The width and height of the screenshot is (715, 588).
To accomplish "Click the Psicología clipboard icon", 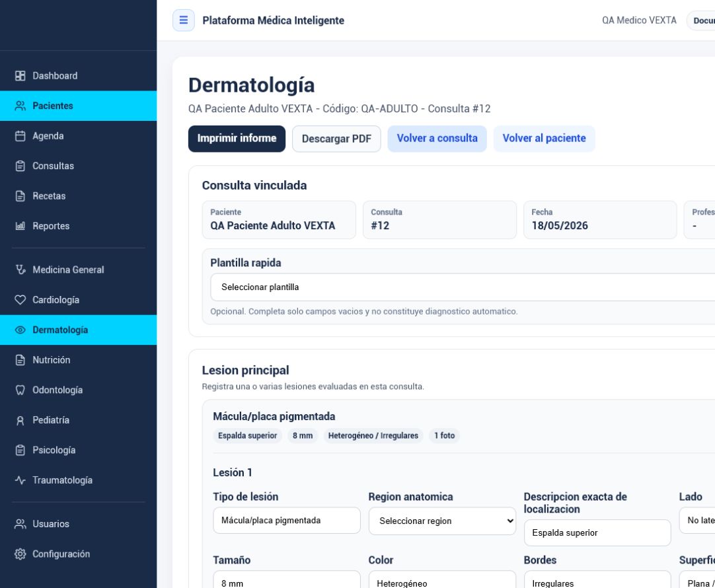I will tap(20, 451).
